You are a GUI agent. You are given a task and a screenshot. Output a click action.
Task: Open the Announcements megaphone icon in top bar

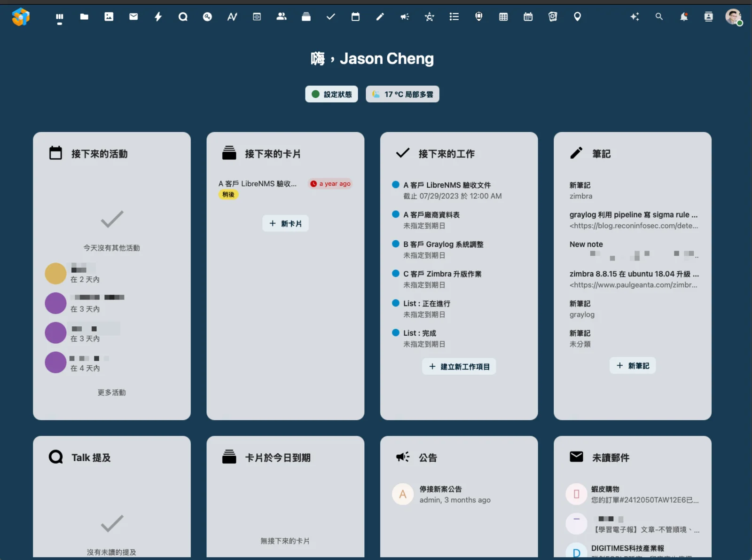405,17
